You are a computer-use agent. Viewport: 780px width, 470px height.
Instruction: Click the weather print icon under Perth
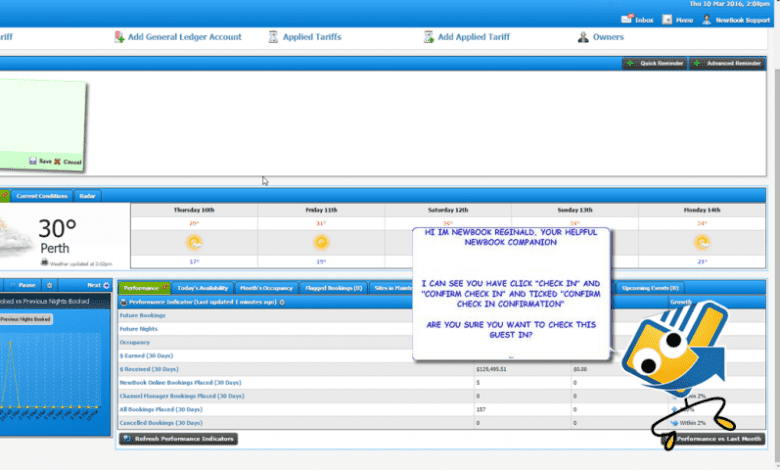[44, 262]
